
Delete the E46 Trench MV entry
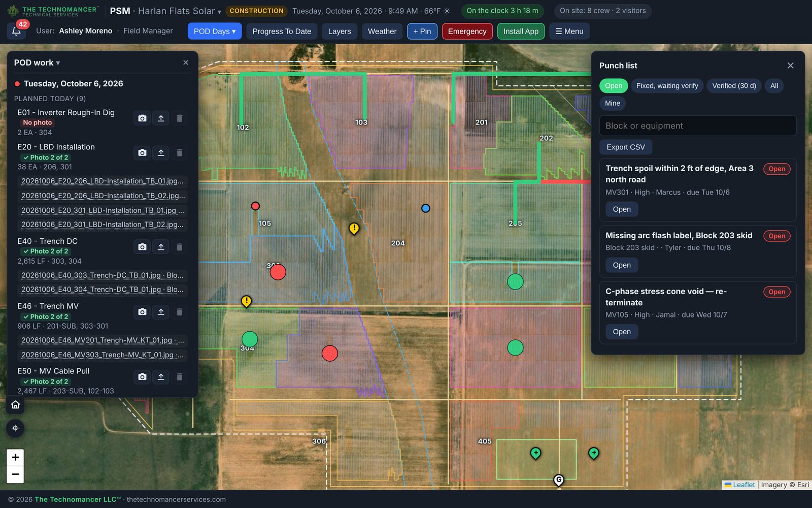click(x=179, y=312)
